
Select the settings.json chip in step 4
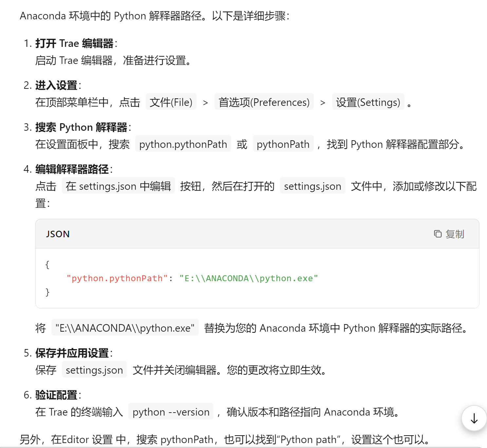312,186
